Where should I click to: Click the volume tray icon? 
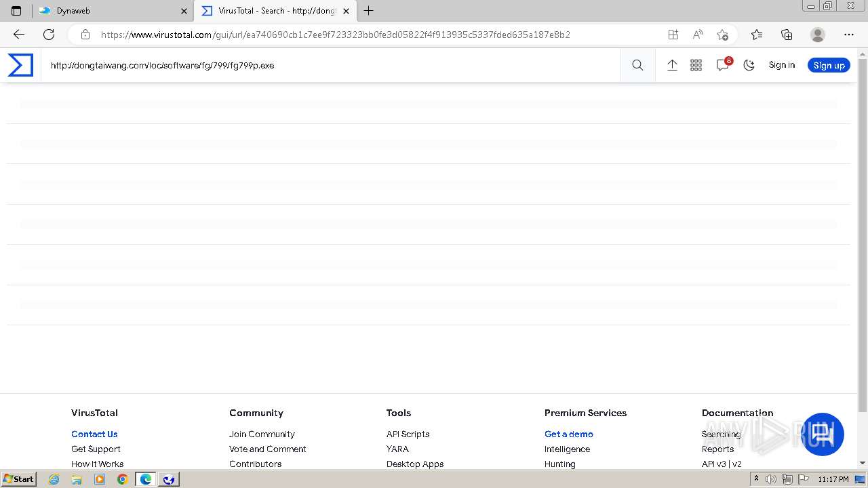[x=770, y=479]
